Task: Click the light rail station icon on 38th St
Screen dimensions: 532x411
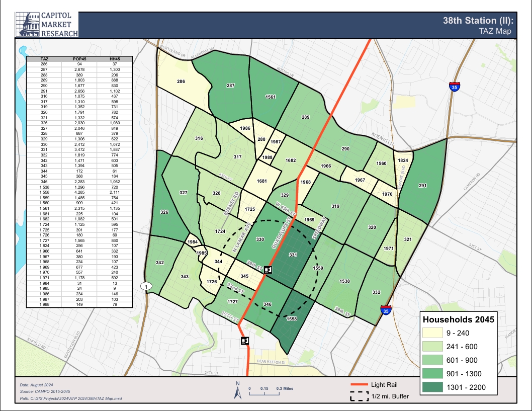Action: point(268,270)
